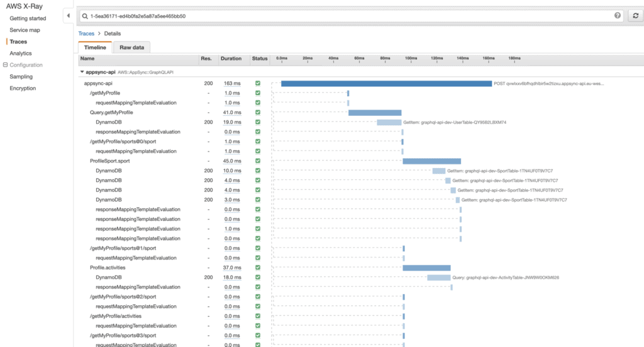Navigate to Sampling configuration

(21, 77)
